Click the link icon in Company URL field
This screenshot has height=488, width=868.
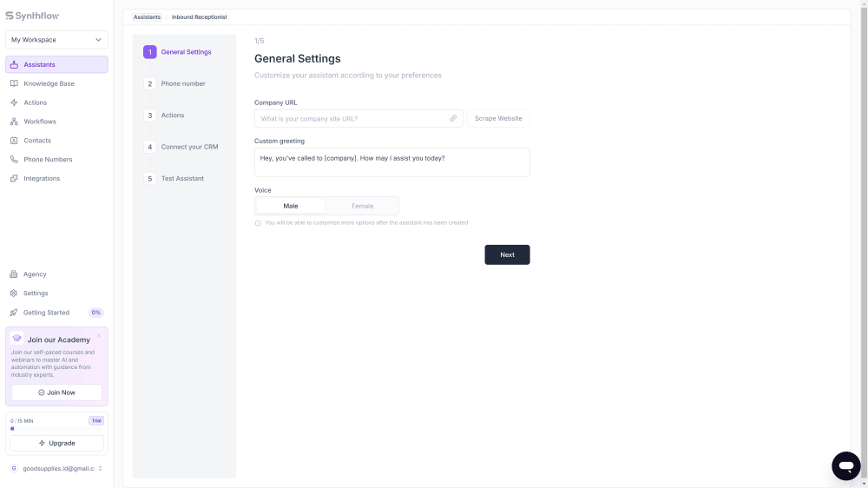click(x=453, y=119)
